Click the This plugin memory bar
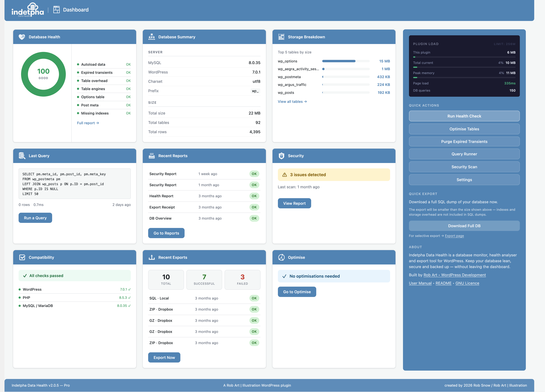 click(464, 57)
